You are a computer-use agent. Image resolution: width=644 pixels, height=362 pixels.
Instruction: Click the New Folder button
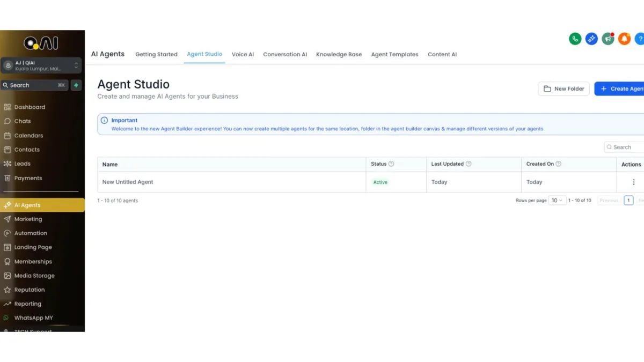click(564, 89)
